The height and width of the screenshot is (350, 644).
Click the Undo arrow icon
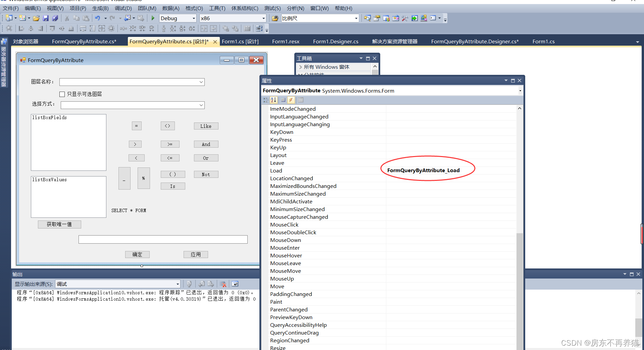[98, 18]
